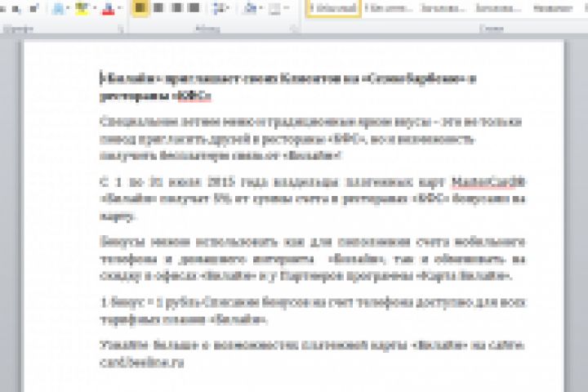Apply the second Заголово... heading style
This screenshot has width=588, height=392.
click(499, 8)
